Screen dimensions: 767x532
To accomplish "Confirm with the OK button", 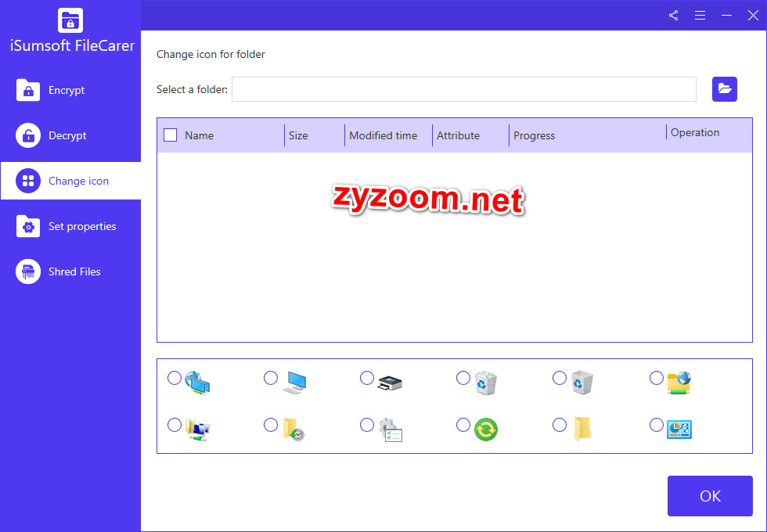I will pos(710,496).
